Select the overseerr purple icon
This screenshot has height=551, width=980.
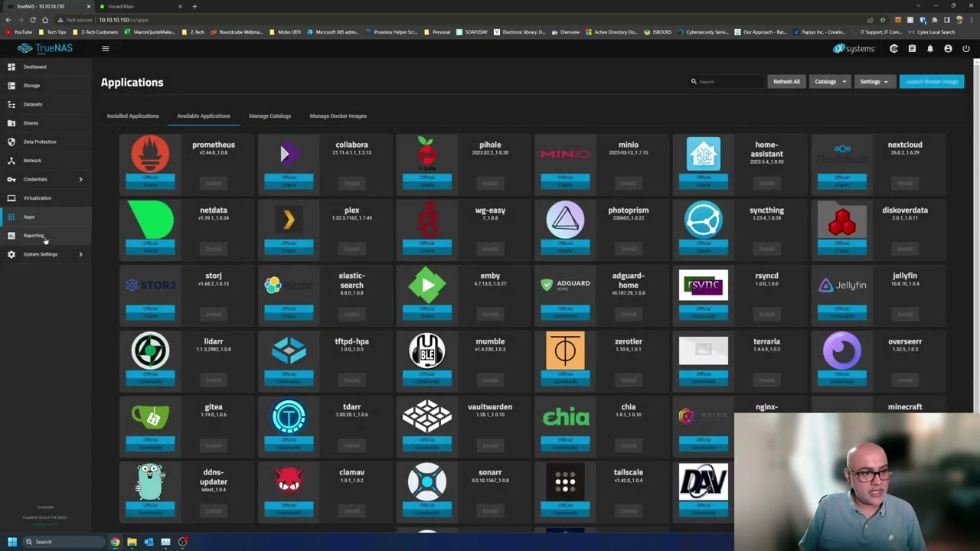842,350
